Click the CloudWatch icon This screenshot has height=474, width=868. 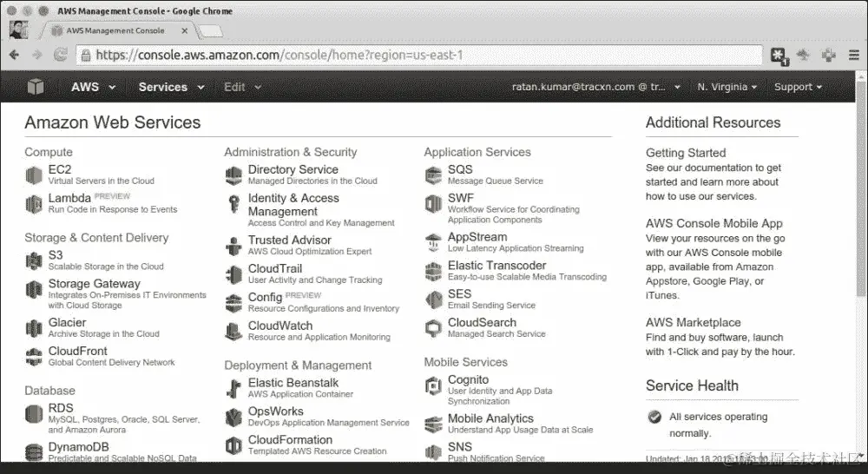[233, 332]
